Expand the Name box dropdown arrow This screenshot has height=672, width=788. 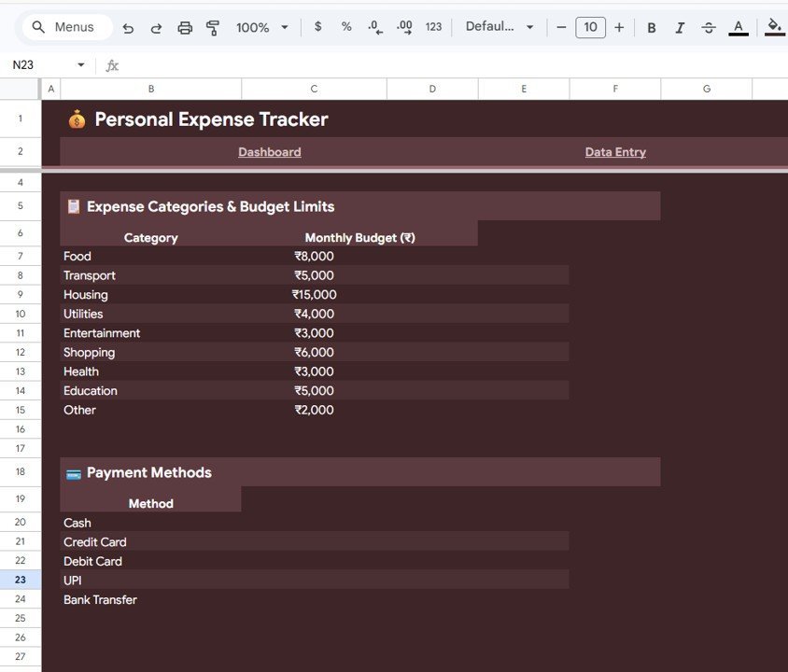point(81,65)
